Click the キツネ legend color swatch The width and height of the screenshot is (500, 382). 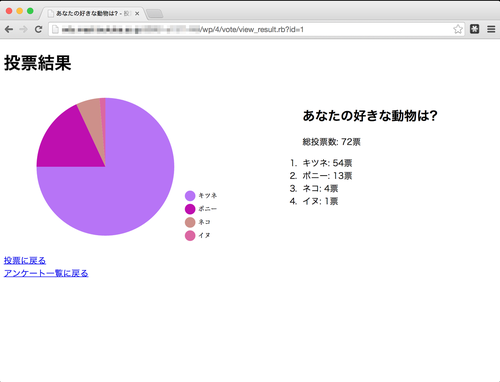tap(190, 196)
